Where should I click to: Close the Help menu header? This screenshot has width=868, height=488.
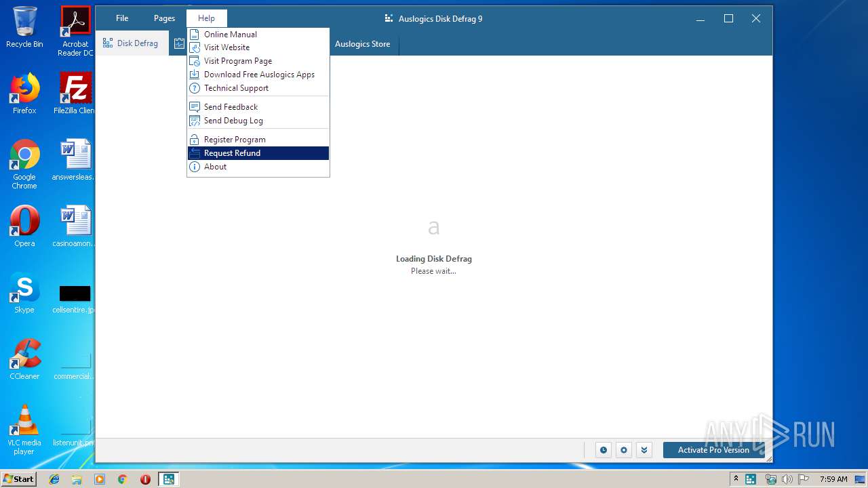pos(207,18)
